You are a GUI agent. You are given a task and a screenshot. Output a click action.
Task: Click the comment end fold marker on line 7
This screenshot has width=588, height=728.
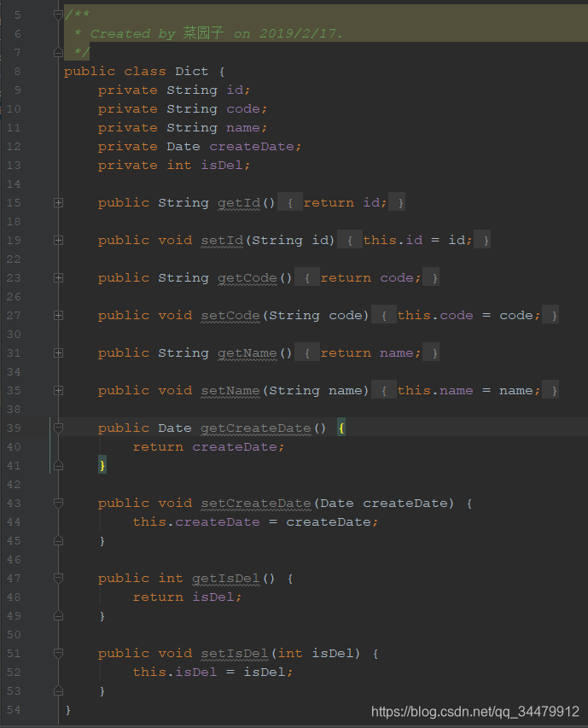pos(59,52)
